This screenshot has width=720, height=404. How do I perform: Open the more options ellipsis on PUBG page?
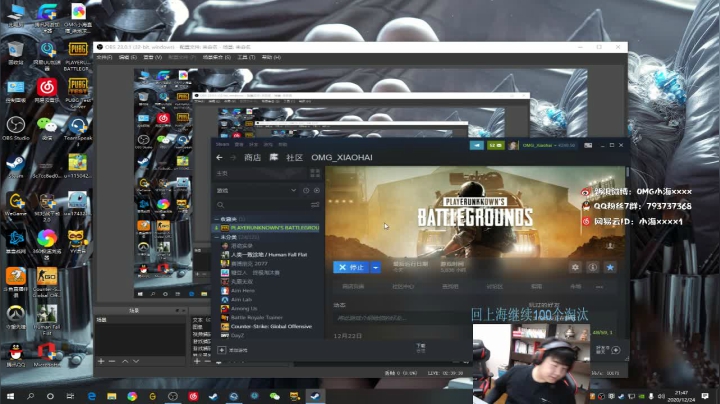pos(599,286)
